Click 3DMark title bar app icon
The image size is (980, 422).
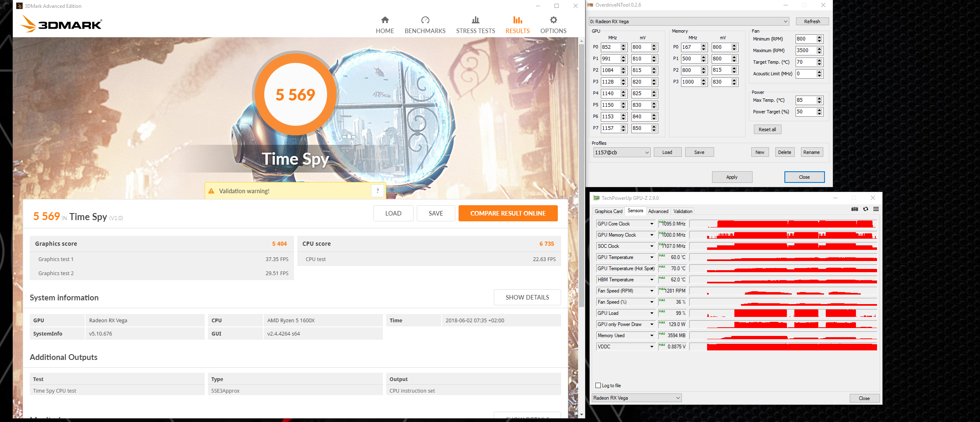click(19, 6)
